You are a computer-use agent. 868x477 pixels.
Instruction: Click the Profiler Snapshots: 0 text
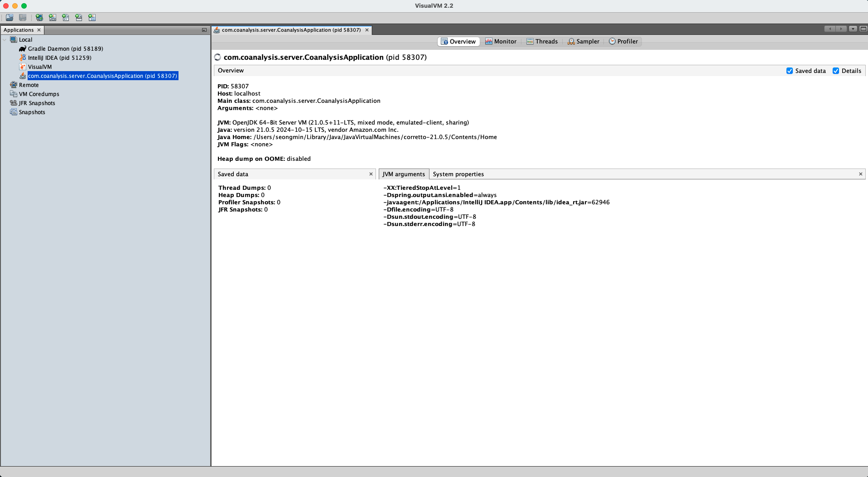tap(249, 202)
